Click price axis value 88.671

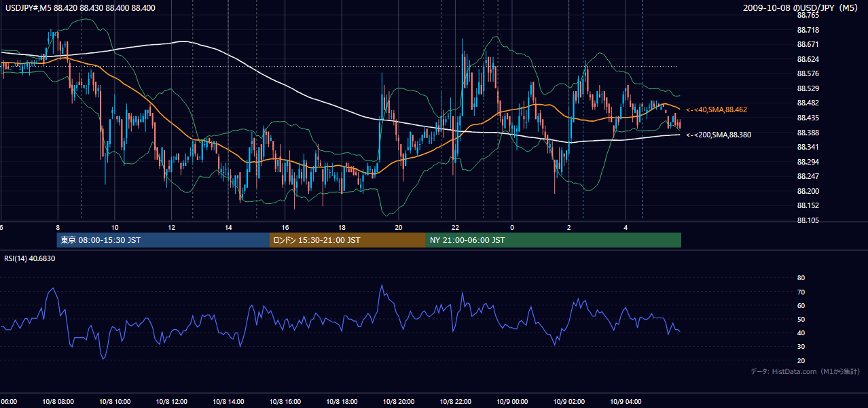808,44
